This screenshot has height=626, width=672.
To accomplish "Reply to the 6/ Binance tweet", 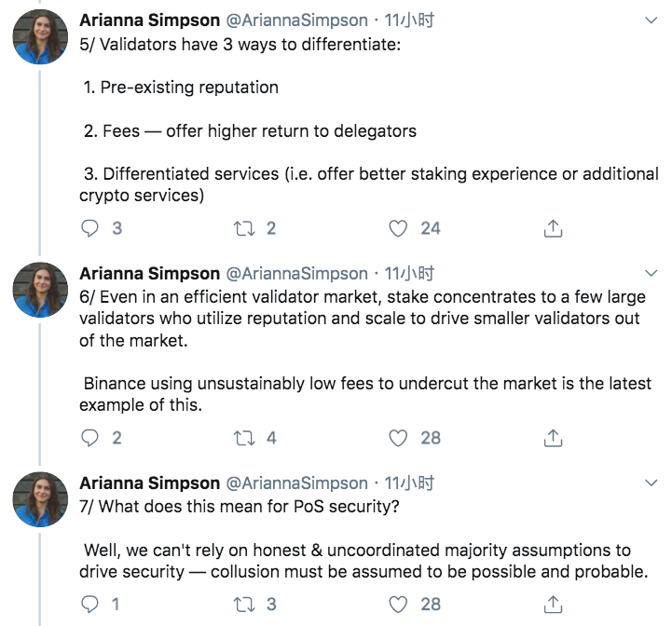I will [x=89, y=438].
